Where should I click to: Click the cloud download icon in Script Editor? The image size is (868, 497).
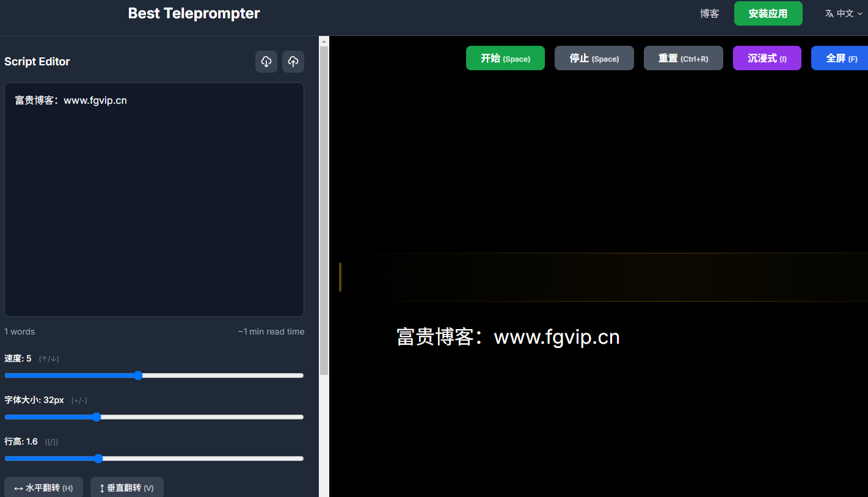pyautogui.click(x=266, y=62)
